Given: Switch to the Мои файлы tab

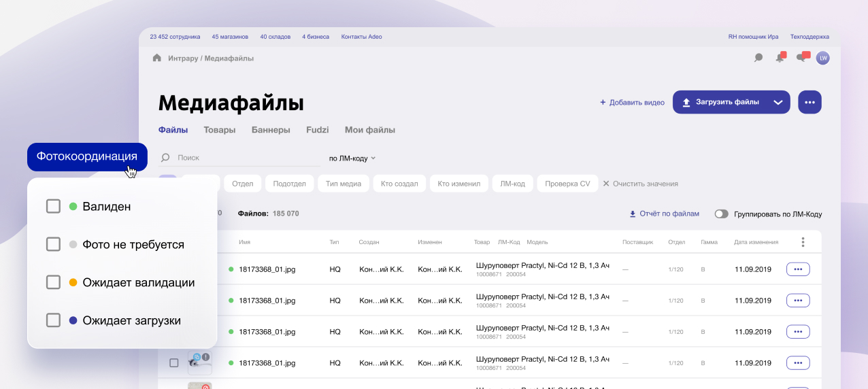Looking at the screenshot, I should (x=370, y=130).
